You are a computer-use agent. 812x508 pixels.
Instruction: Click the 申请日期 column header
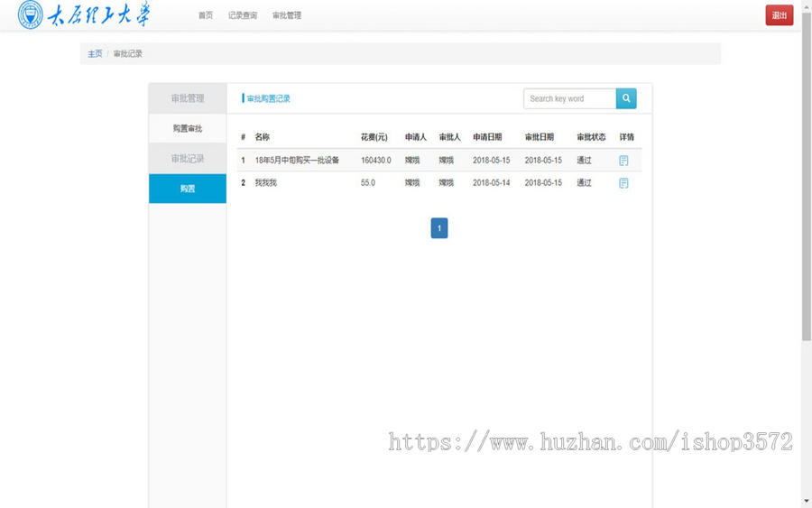click(487, 137)
